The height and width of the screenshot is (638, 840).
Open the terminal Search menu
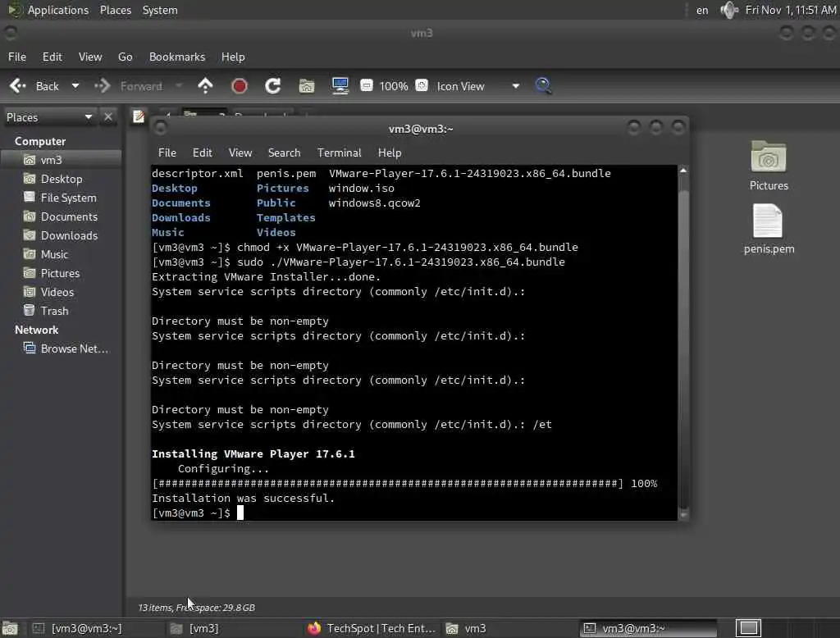pos(284,153)
